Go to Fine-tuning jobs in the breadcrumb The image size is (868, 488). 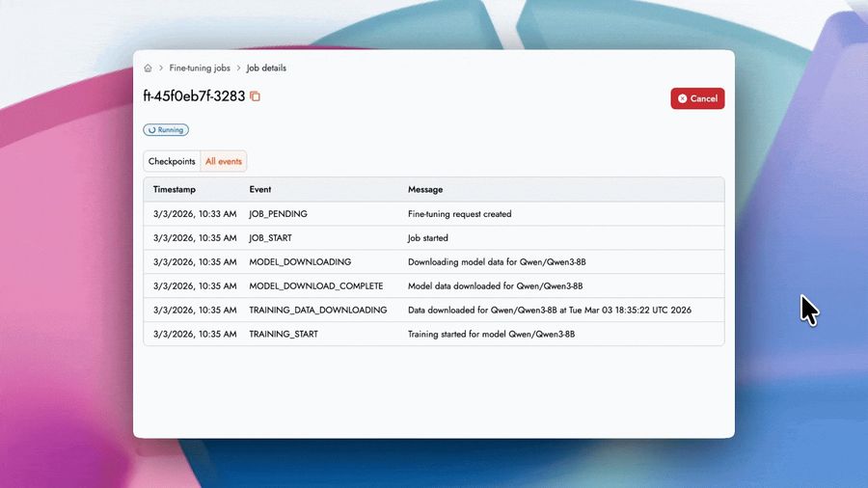point(200,68)
